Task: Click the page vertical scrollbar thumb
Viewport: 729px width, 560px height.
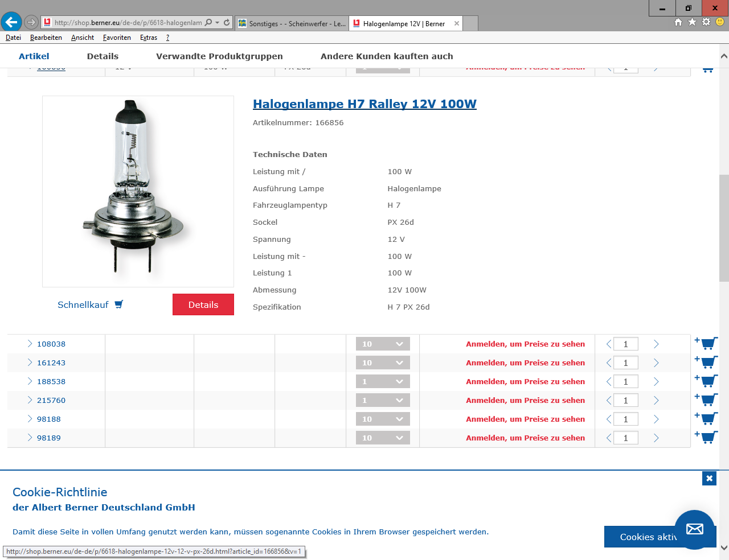Action: (x=724, y=228)
